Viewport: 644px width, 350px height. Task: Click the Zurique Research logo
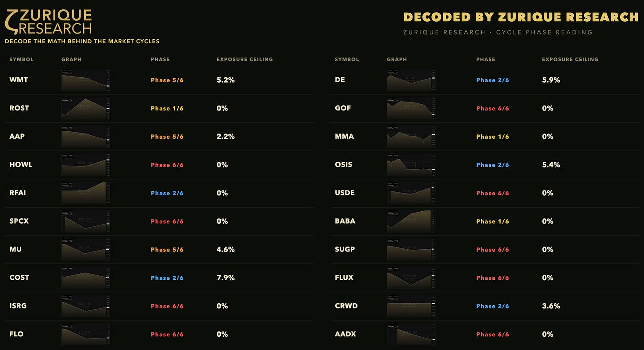[x=48, y=22]
